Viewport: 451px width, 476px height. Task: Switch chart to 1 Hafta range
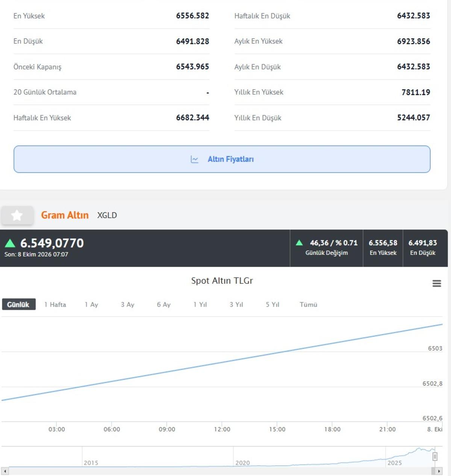pyautogui.click(x=55, y=305)
